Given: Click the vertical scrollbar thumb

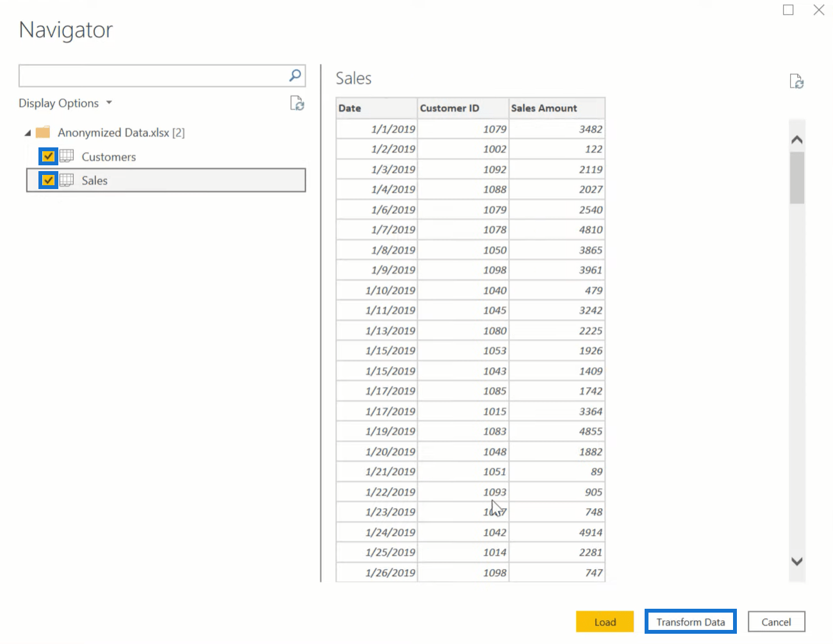Looking at the screenshot, I should tap(797, 178).
